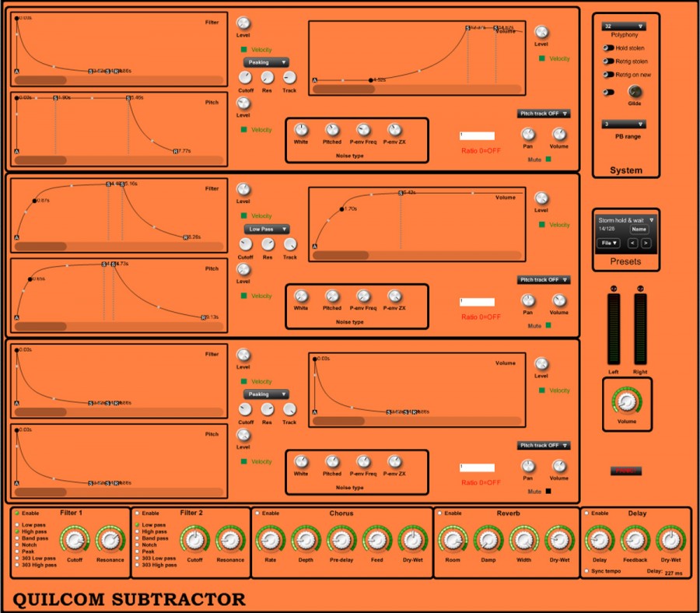Click the red Panic button

pos(625,471)
